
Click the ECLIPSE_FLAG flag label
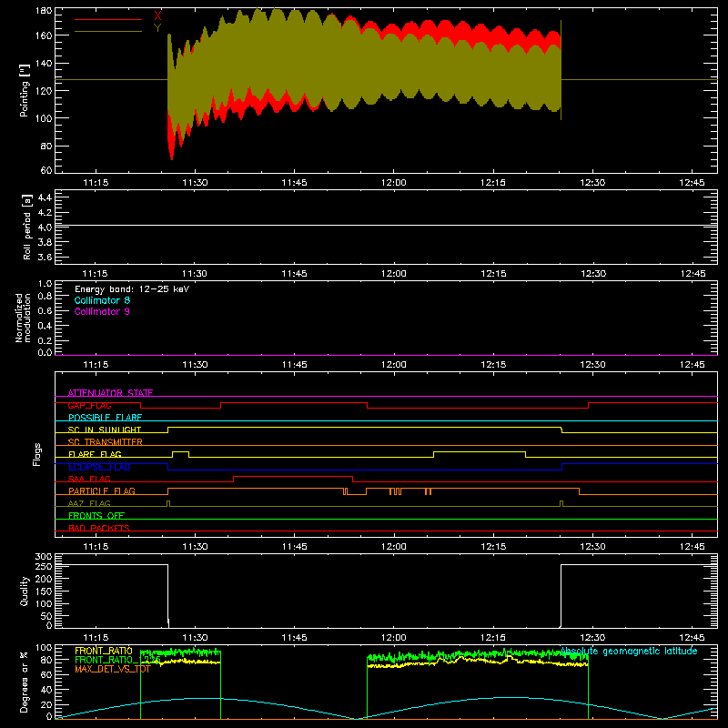[x=99, y=467]
